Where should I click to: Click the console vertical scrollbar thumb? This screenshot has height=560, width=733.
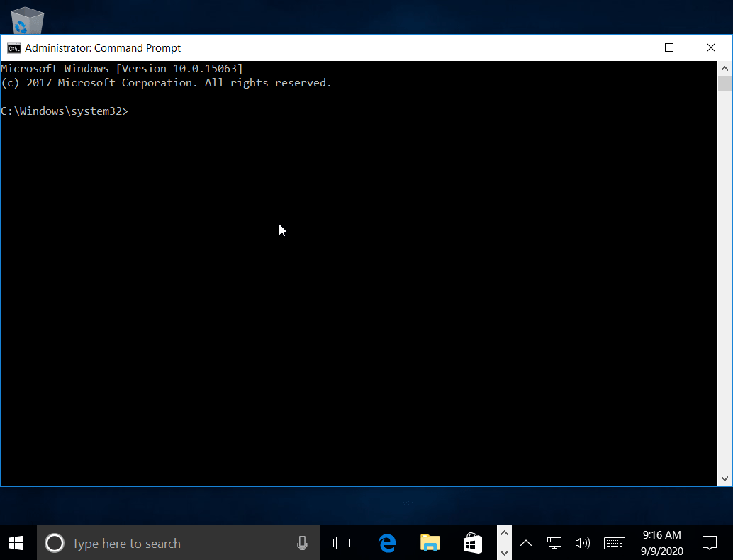tap(724, 83)
